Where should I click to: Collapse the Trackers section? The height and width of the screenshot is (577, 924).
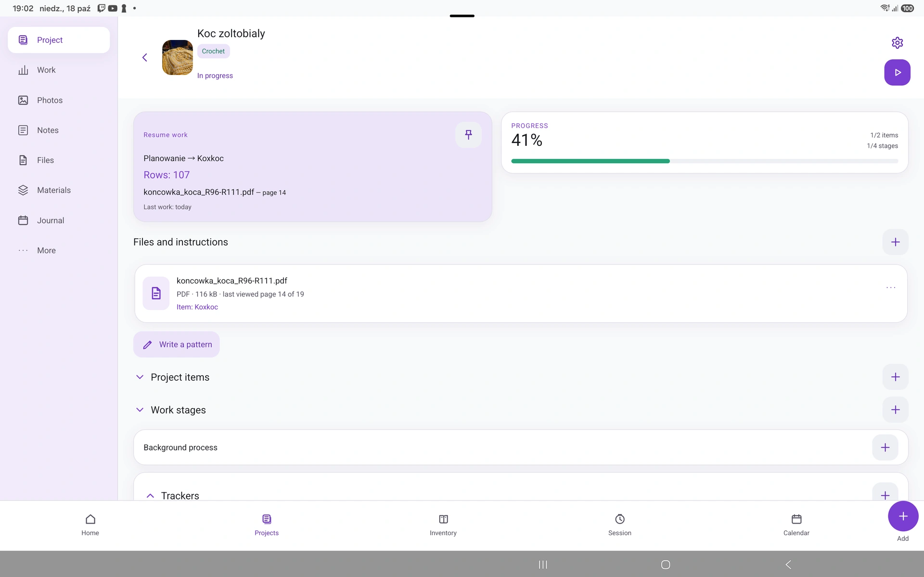pyautogui.click(x=150, y=496)
